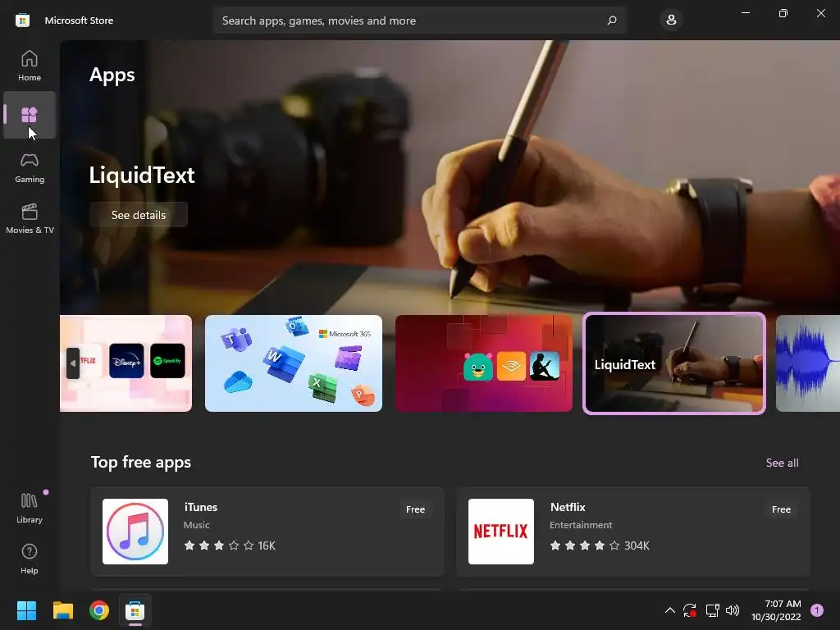Click the iTunes star rating 16K

(x=230, y=546)
